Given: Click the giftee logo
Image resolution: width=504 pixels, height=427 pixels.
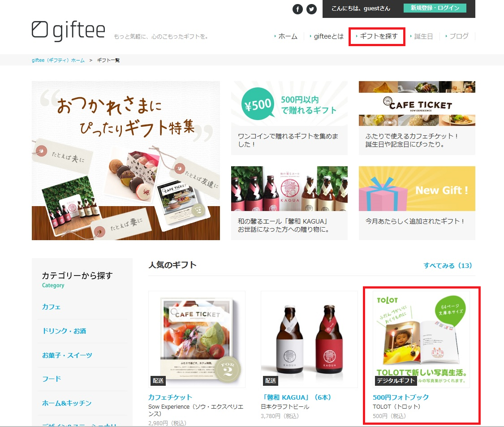Looking at the screenshot, I should tap(69, 30).
